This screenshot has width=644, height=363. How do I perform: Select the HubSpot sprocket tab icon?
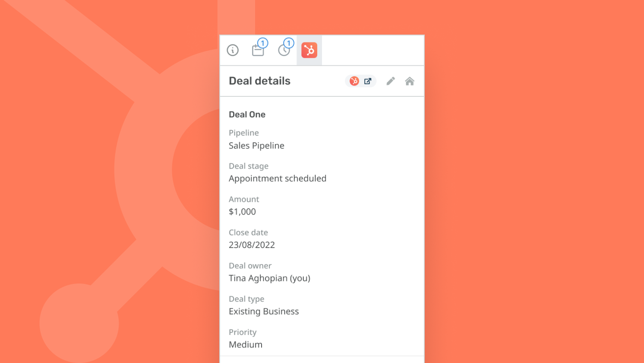click(x=309, y=50)
